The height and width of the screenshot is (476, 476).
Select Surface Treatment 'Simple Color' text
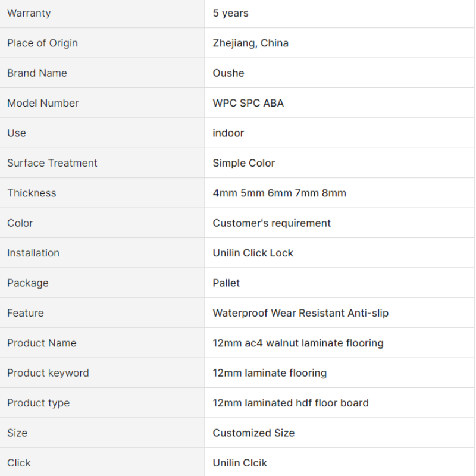coord(243,163)
